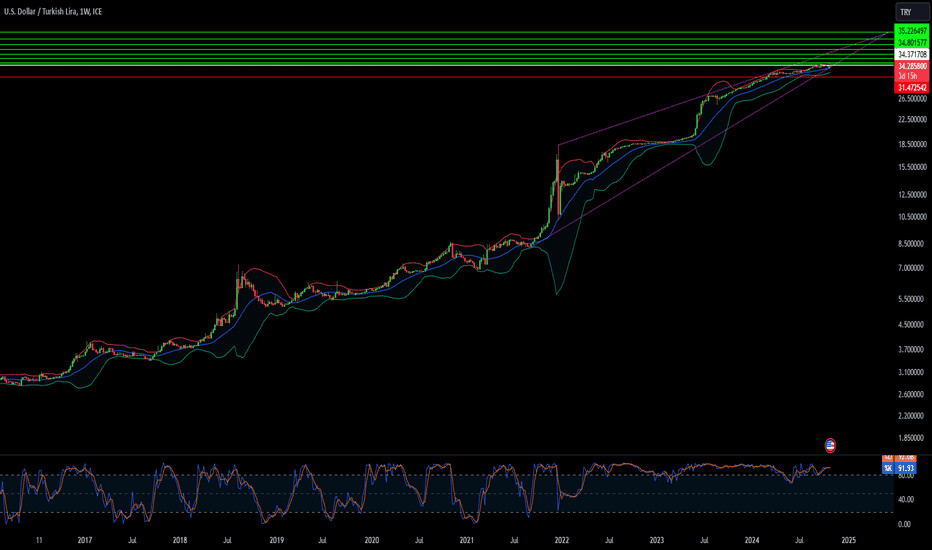Click the blue %K 91.93 stochastic label
This screenshot has width=932, height=550.
905,468
